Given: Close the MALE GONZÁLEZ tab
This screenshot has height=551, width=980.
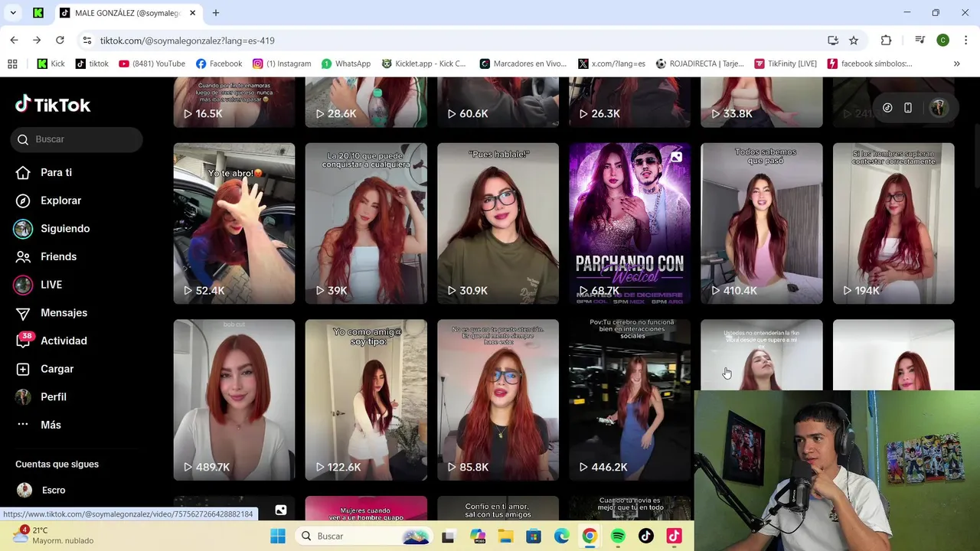Looking at the screenshot, I should pos(192,13).
